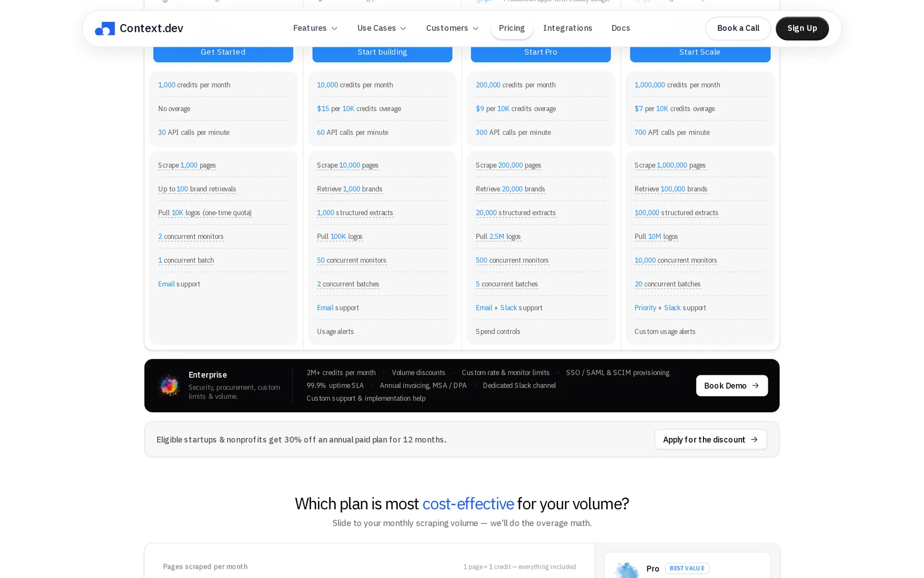Click the Context.dev brand name
Image resolution: width=924 pixels, height=578 pixels.
(x=151, y=28)
